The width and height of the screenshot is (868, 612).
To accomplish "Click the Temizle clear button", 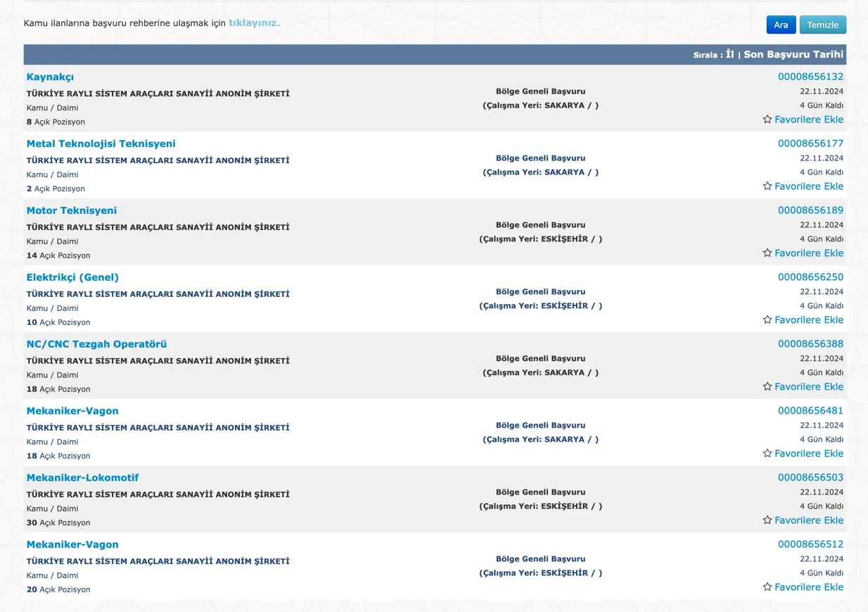I will [x=823, y=25].
